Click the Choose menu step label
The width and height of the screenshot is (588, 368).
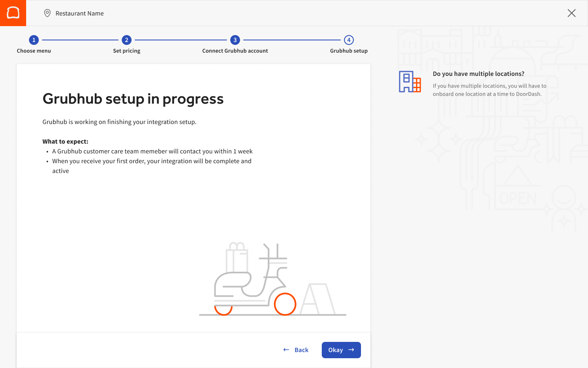click(33, 51)
